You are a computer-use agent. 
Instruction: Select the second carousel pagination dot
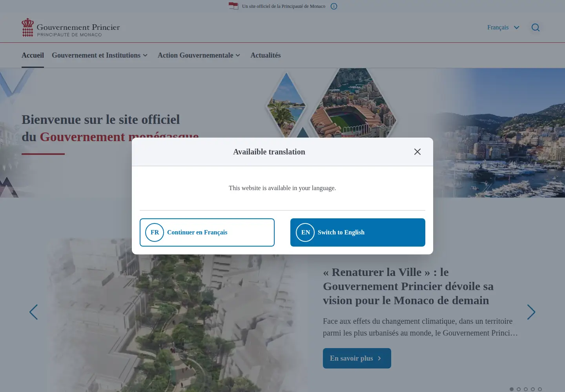point(519,389)
